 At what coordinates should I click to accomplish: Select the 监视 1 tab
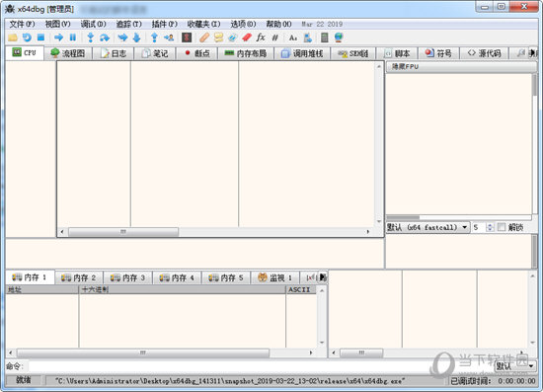coord(275,277)
